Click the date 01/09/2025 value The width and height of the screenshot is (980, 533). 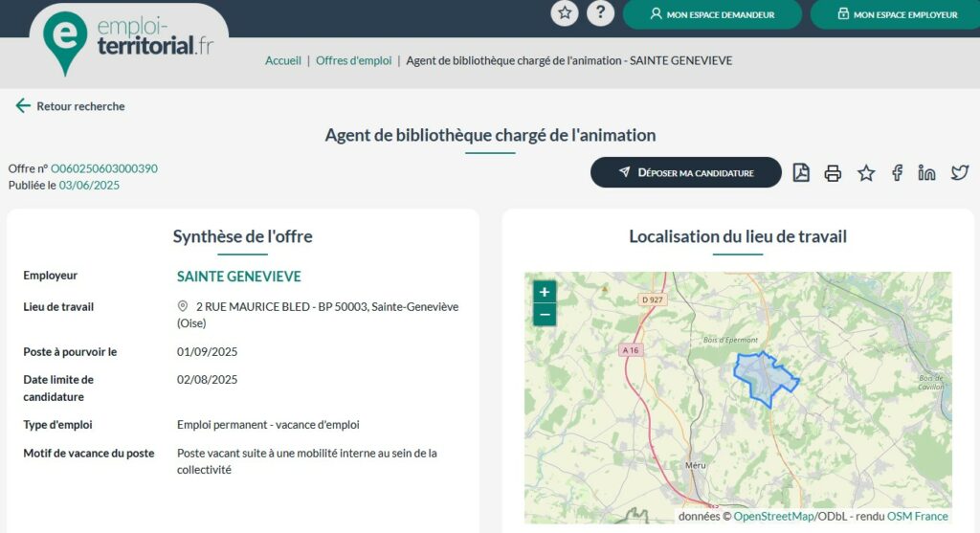click(x=207, y=352)
